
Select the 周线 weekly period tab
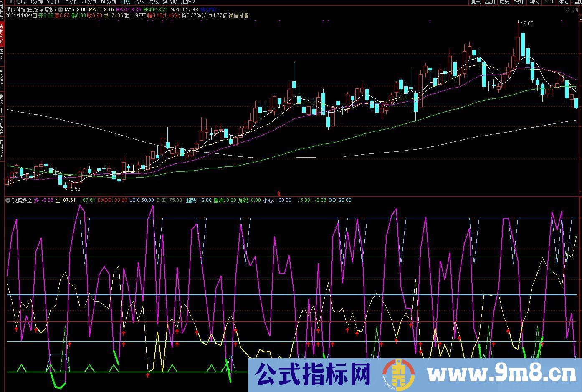[x=139, y=2]
